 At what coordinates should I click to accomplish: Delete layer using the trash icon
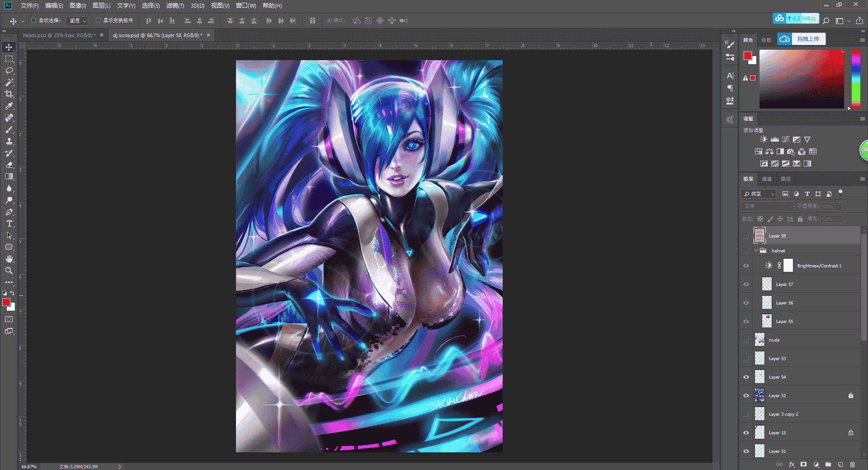[x=852, y=465]
